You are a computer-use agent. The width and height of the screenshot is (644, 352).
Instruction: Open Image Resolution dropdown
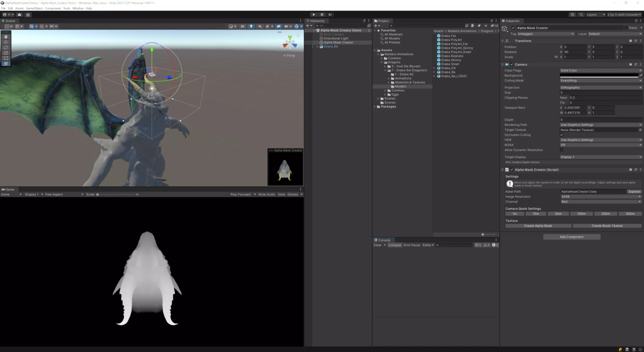601,196
